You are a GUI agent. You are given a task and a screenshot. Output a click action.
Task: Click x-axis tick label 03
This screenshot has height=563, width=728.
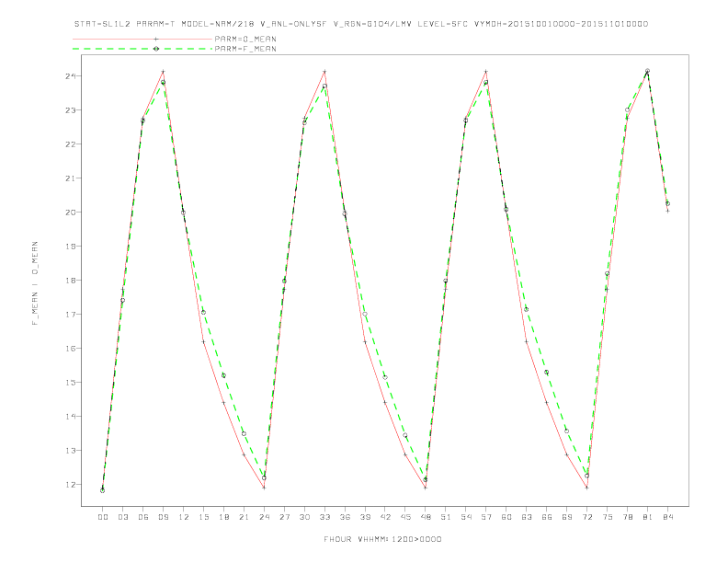tap(122, 517)
